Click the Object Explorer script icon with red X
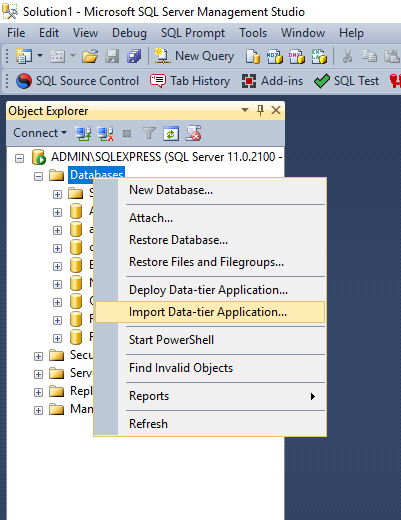This screenshot has height=520, width=401. click(194, 133)
